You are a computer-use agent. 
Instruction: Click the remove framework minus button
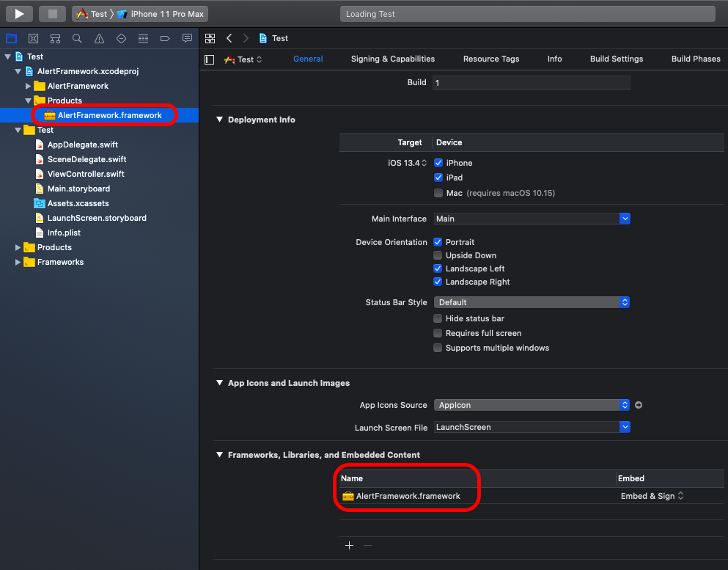(x=368, y=545)
